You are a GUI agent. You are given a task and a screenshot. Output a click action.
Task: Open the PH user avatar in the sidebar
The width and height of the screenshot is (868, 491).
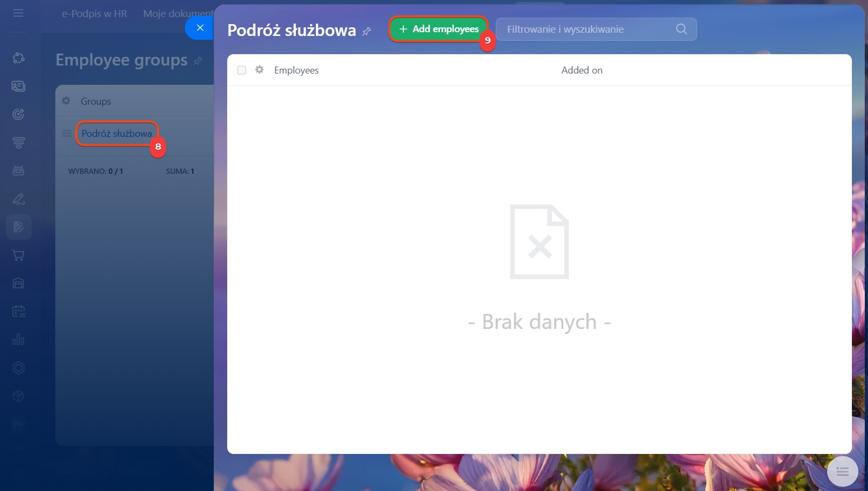pos(18,424)
